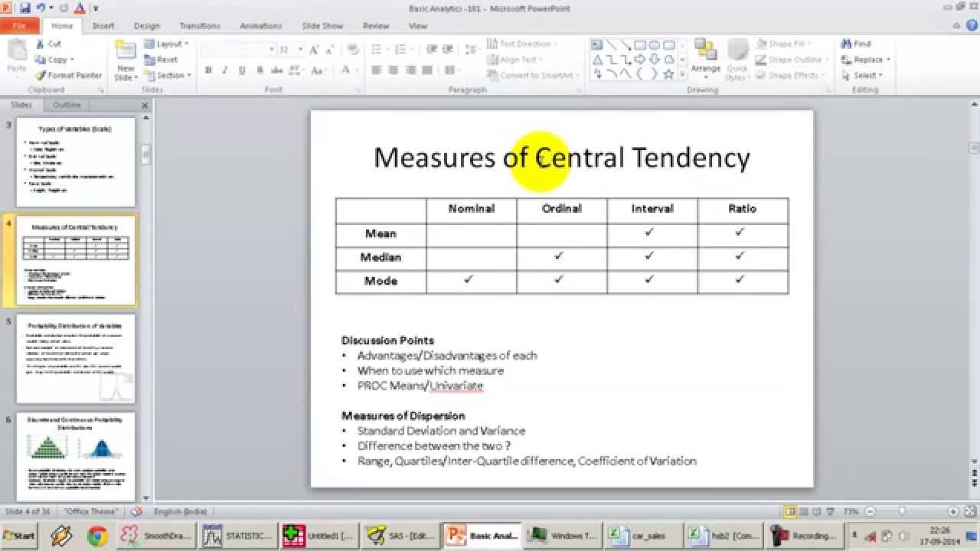Fit slide to current window
This screenshot has width=980, height=551.
point(969,511)
